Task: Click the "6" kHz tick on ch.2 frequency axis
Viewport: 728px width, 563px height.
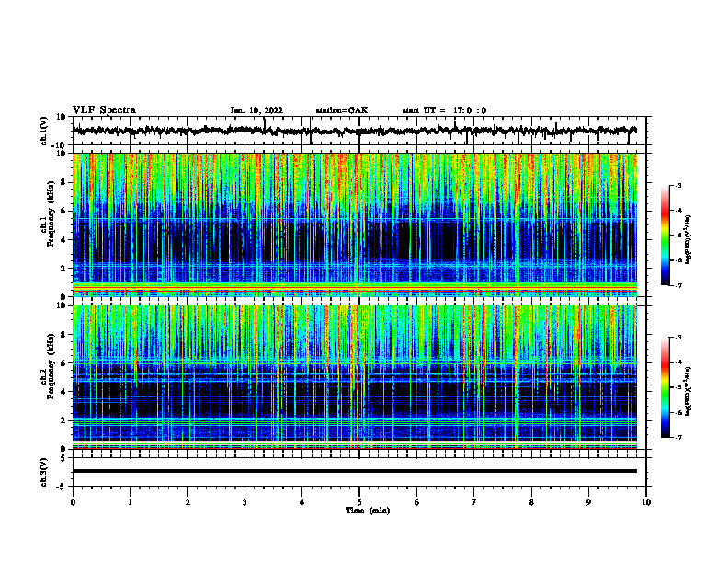Action: click(x=64, y=362)
